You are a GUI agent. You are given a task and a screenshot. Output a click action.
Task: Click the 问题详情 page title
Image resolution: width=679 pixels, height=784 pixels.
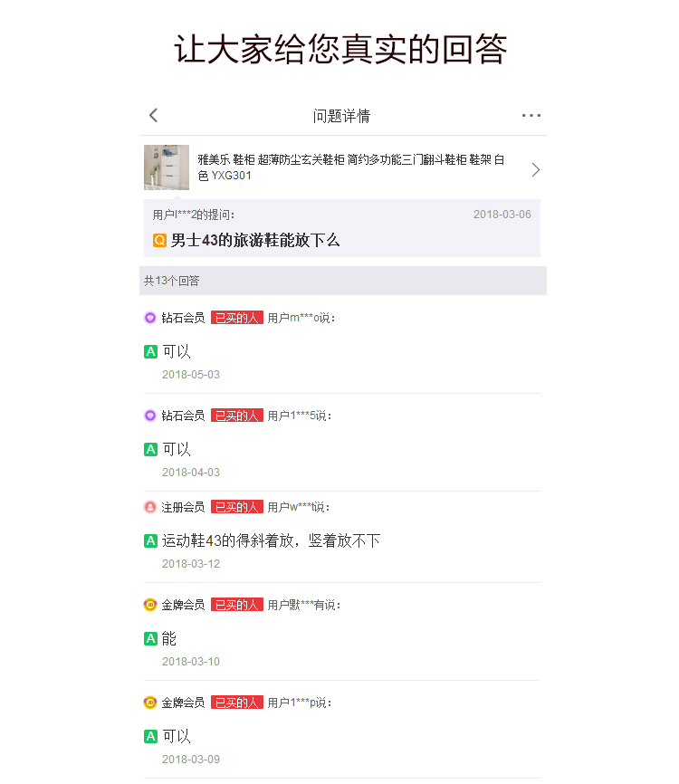click(x=341, y=116)
